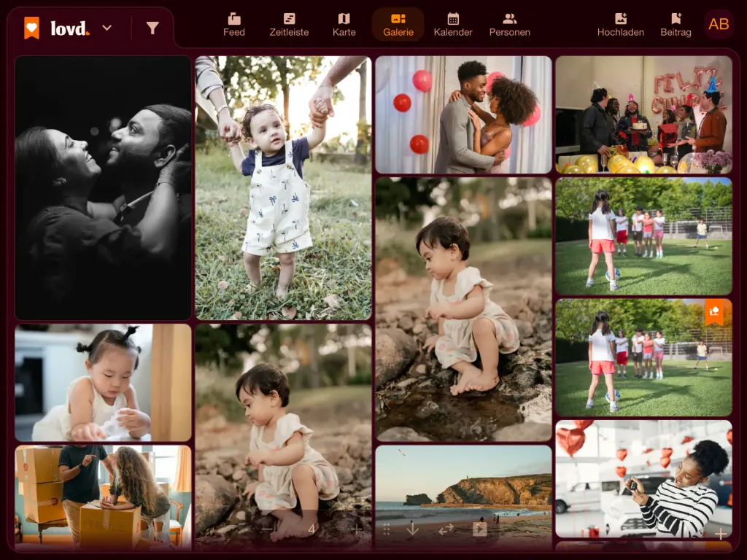Open the Karte map view
Screen dimensions: 747x560
pyautogui.click(x=344, y=26)
